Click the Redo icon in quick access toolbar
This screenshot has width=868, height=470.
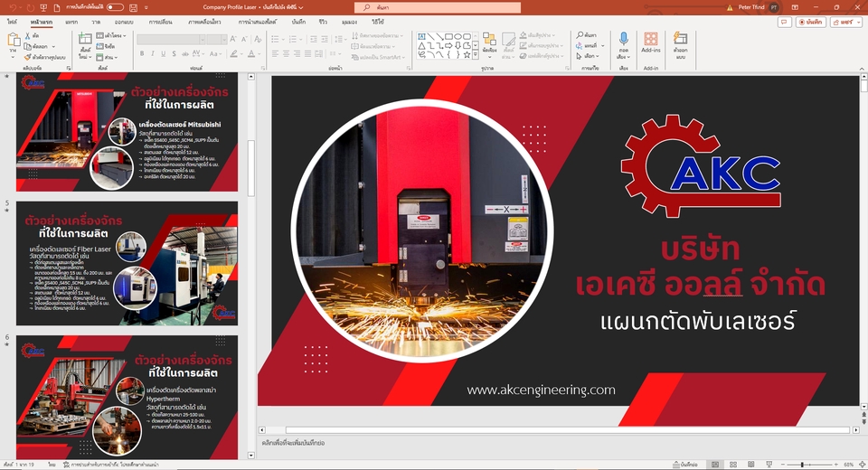(31, 7)
